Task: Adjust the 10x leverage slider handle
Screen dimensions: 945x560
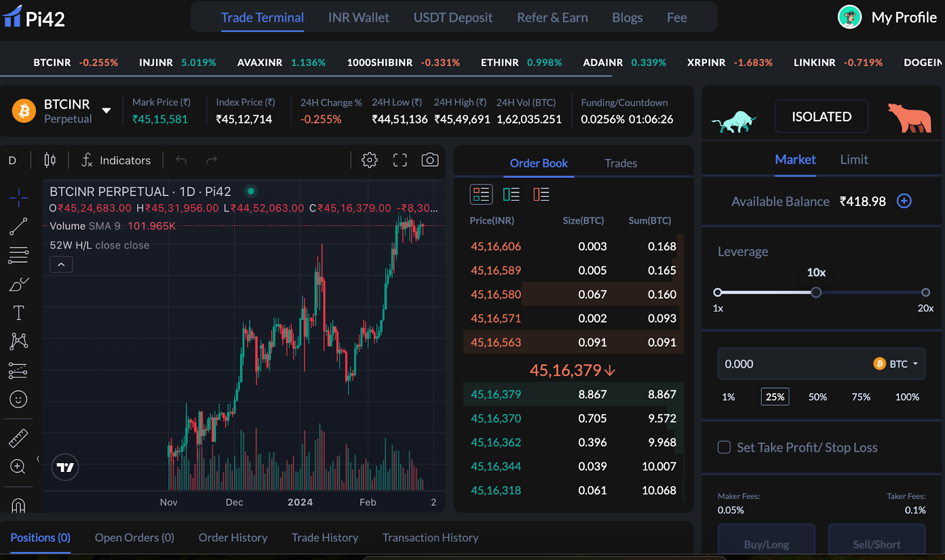Action: (816, 292)
